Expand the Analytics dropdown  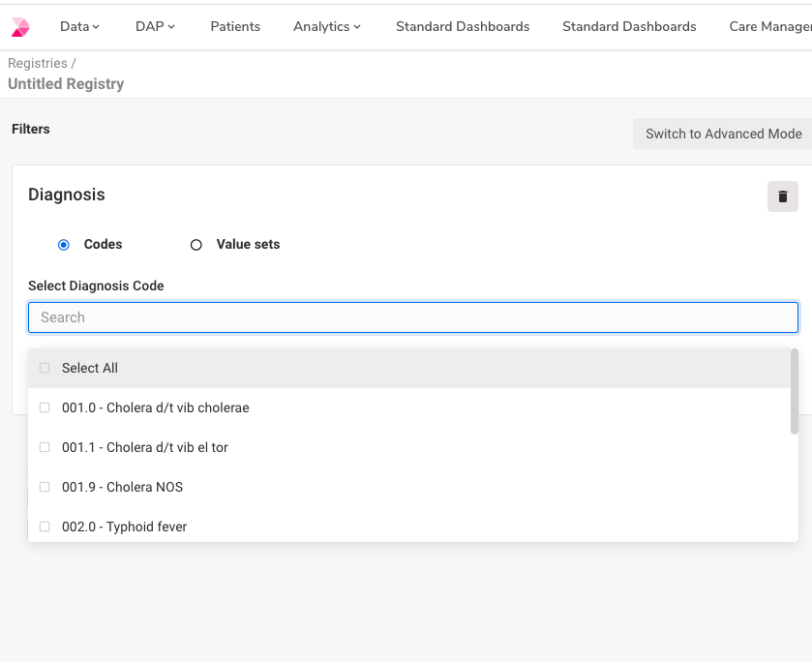pyautogui.click(x=327, y=26)
